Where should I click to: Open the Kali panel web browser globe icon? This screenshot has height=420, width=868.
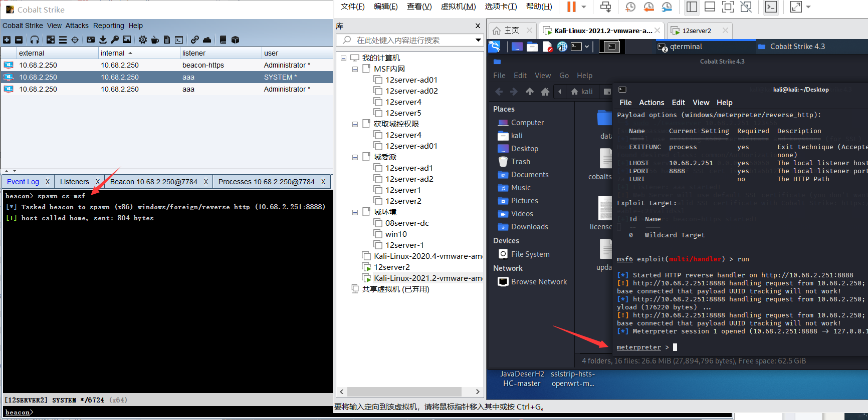[562, 47]
